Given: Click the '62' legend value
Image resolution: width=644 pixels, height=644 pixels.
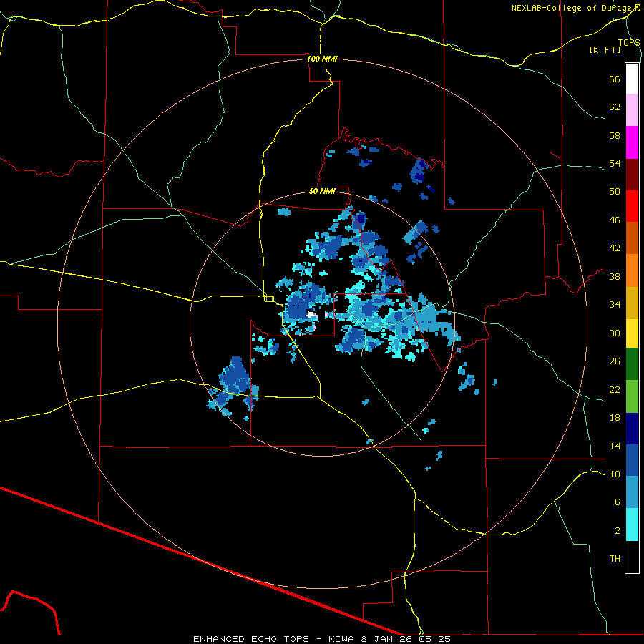Looking at the screenshot, I should [615, 107].
